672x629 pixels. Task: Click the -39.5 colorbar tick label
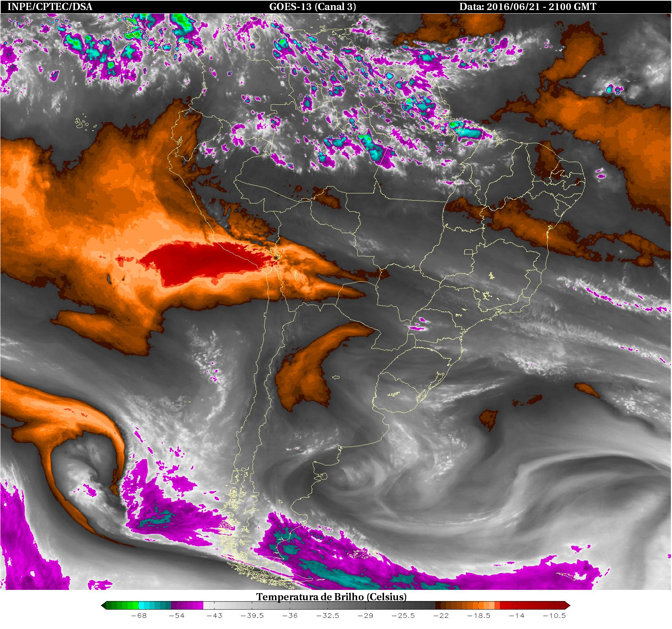click(252, 616)
